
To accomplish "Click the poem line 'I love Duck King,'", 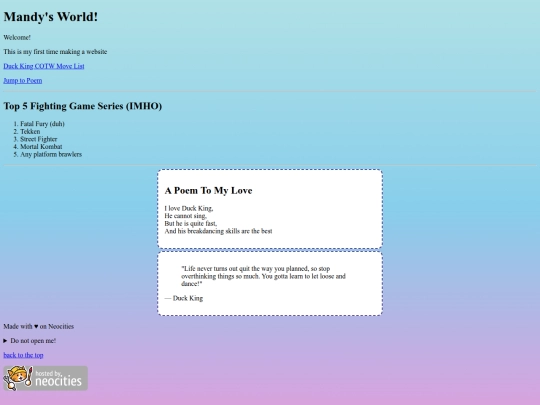I will click(x=189, y=208).
